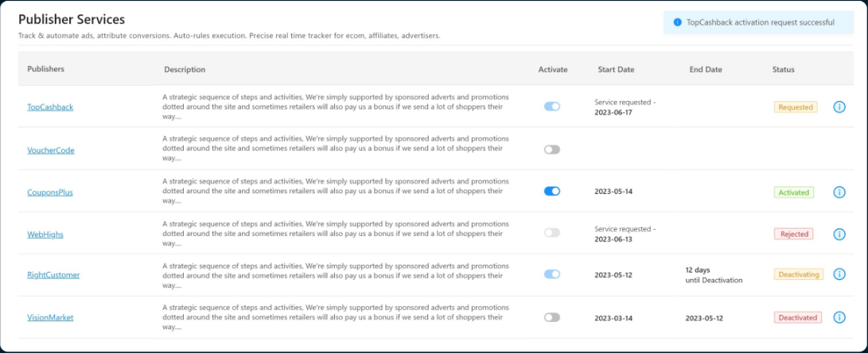The width and height of the screenshot is (868, 353).
Task: Click the Status column header
Action: (783, 69)
